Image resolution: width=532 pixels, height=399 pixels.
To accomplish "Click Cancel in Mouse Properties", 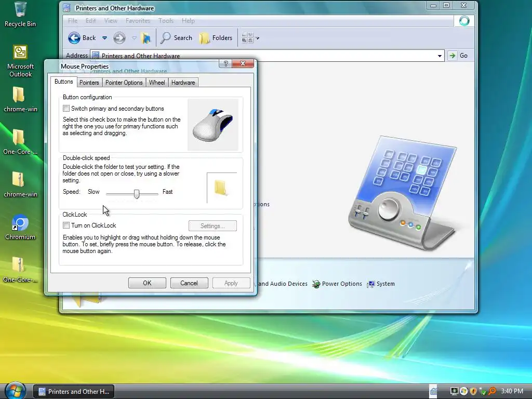I will click(x=189, y=283).
